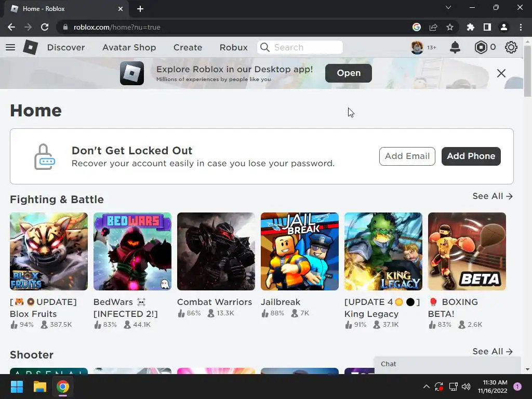Reload the Roblox page
Image resolution: width=532 pixels, height=399 pixels.
tap(45, 27)
